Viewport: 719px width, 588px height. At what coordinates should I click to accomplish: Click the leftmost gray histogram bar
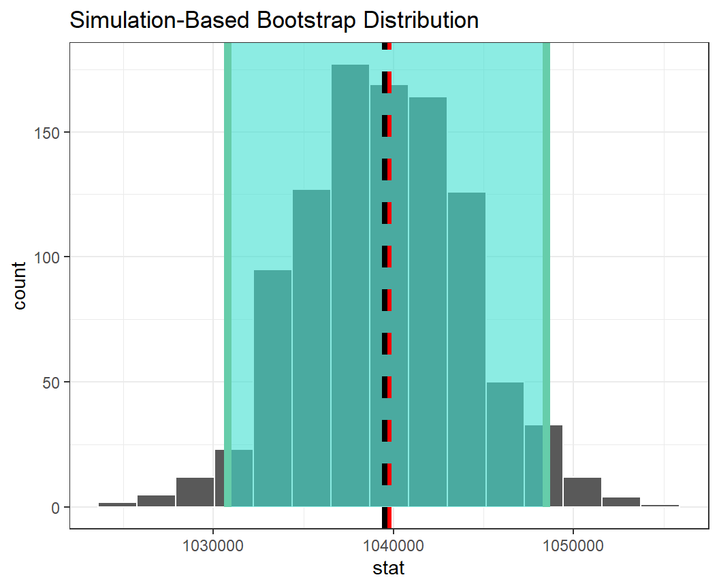(x=117, y=505)
